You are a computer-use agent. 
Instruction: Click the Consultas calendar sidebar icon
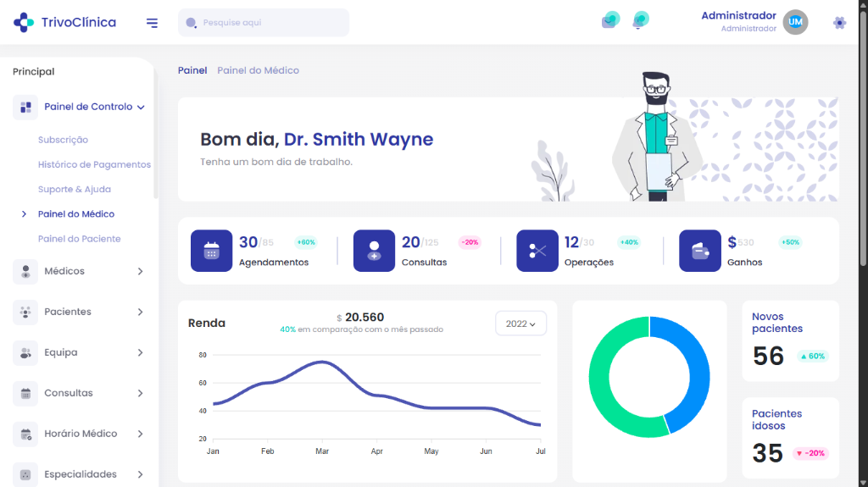[25, 393]
